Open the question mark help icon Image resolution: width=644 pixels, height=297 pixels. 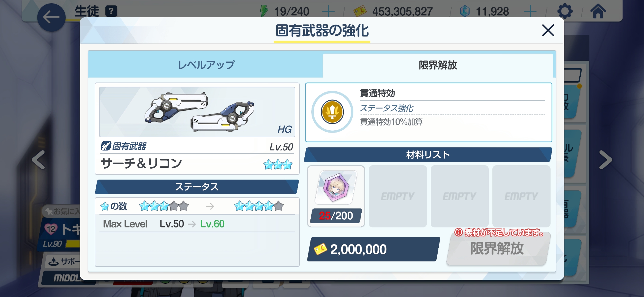point(111,11)
